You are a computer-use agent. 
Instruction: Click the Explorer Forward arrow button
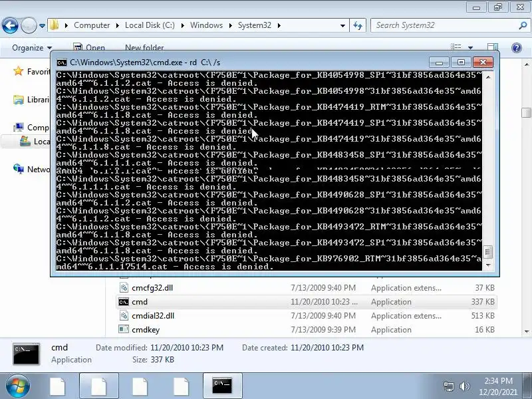click(29, 25)
